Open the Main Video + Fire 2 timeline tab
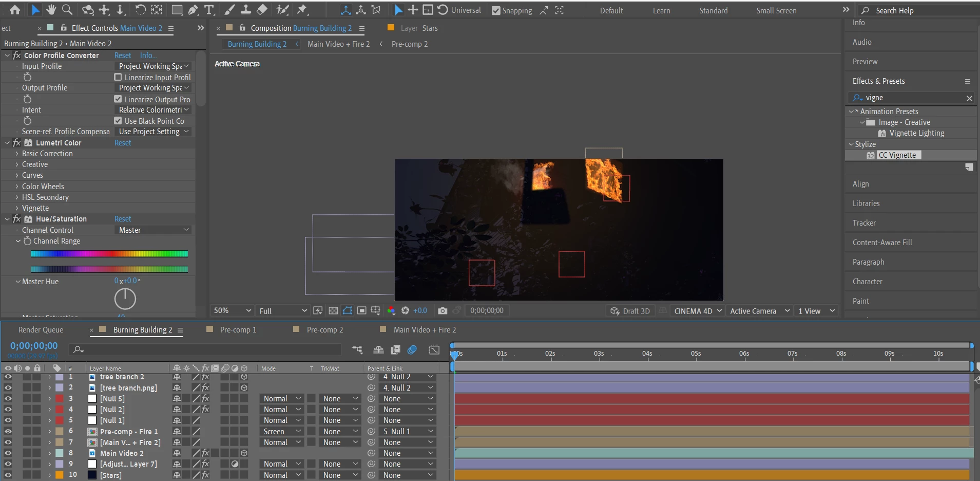 pyautogui.click(x=425, y=330)
